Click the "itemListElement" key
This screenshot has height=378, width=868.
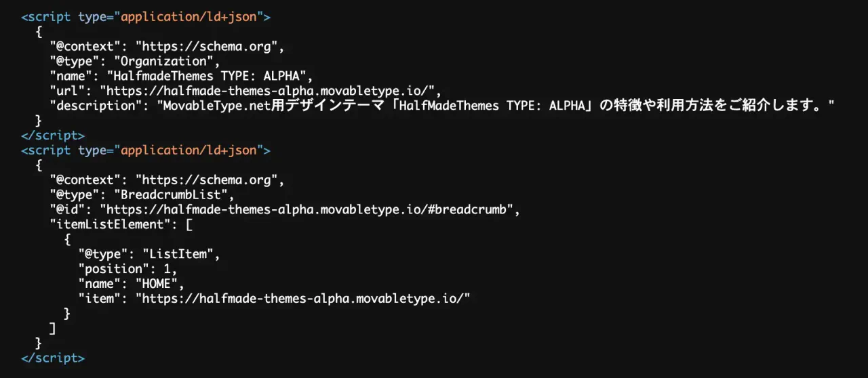[x=106, y=225]
